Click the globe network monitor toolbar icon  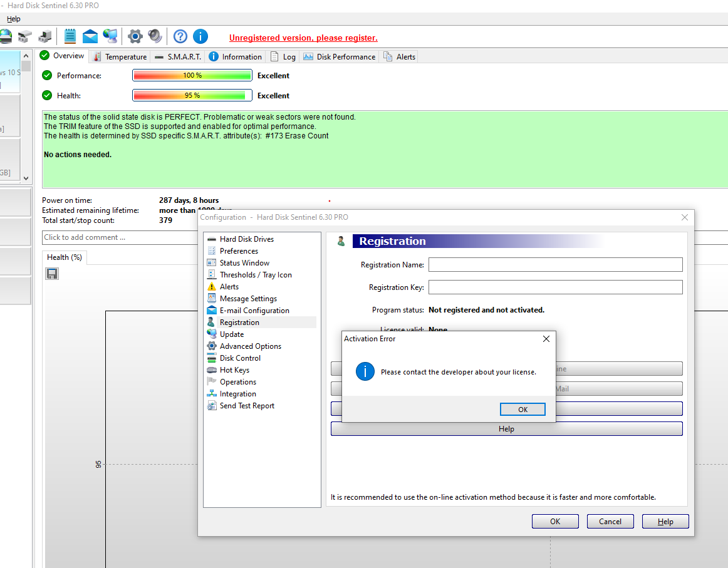point(110,36)
